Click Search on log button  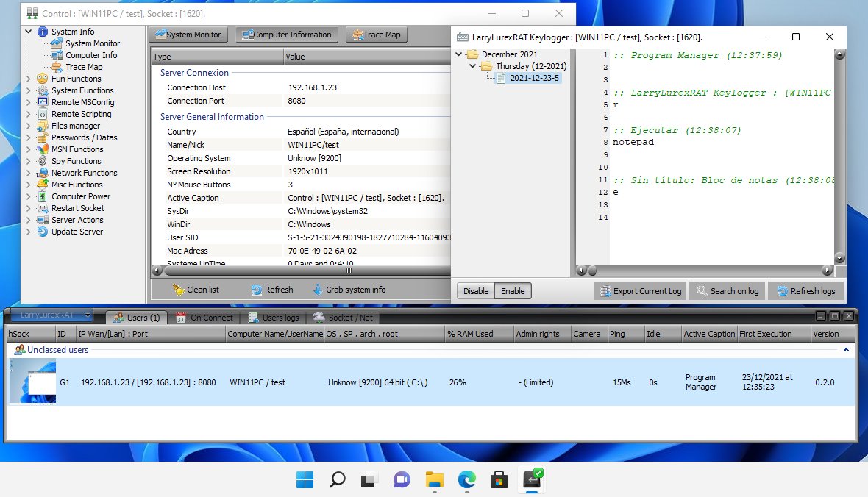point(728,291)
